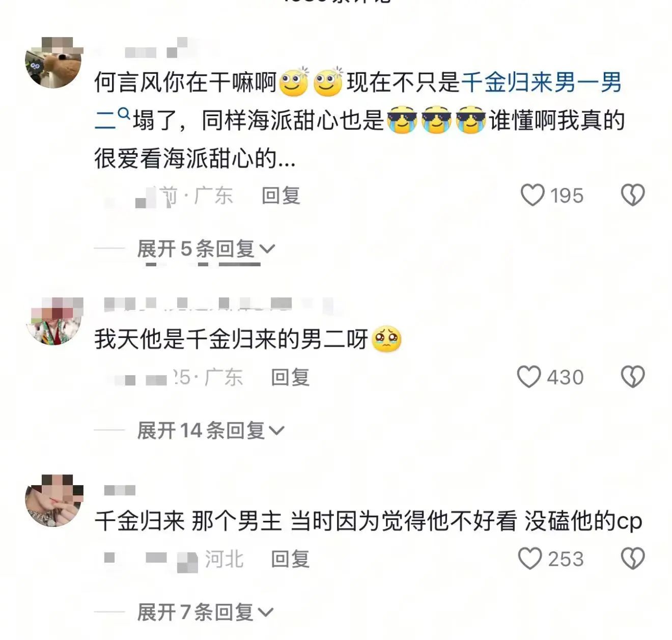The width and height of the screenshot is (672, 640).
Task: Reply to the 我天他是千金归来的男二呀 comment
Action: coord(290,377)
